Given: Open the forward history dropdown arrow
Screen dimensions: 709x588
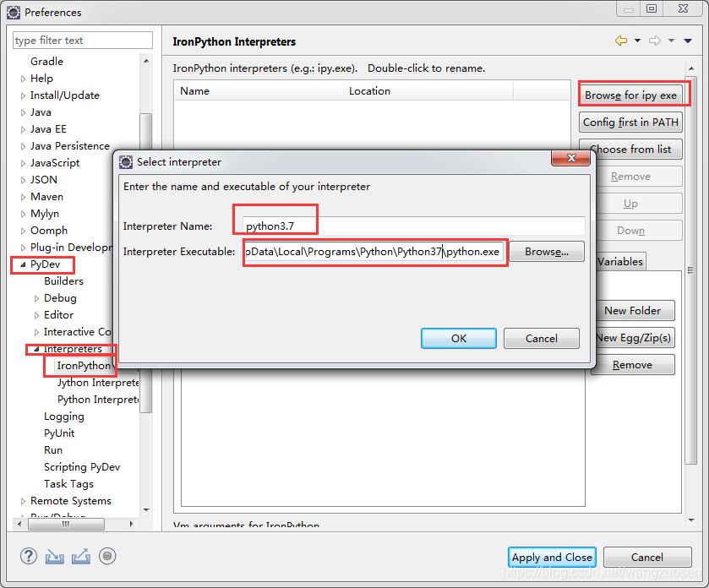Looking at the screenshot, I should pos(672,41).
